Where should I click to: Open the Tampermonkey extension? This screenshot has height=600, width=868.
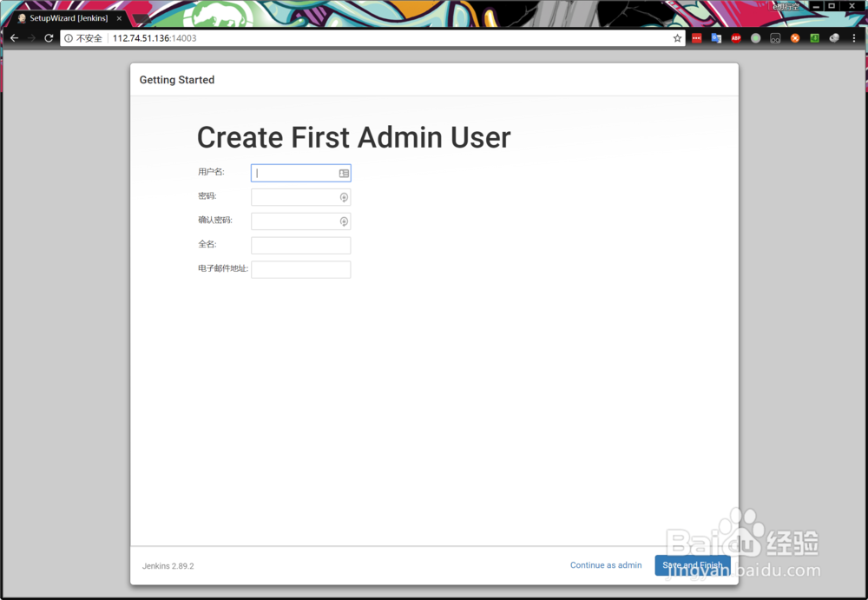775,38
